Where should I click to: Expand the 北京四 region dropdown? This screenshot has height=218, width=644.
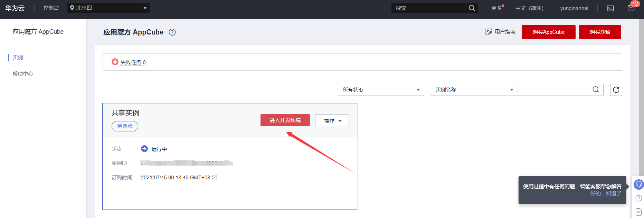pos(108,8)
